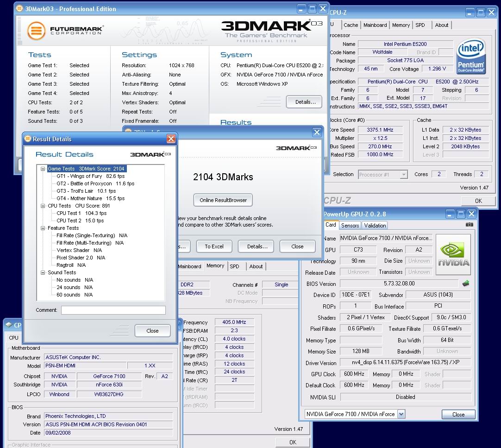
Task: Click the Bus Speed 270.0 MHz value
Action: coord(380,146)
